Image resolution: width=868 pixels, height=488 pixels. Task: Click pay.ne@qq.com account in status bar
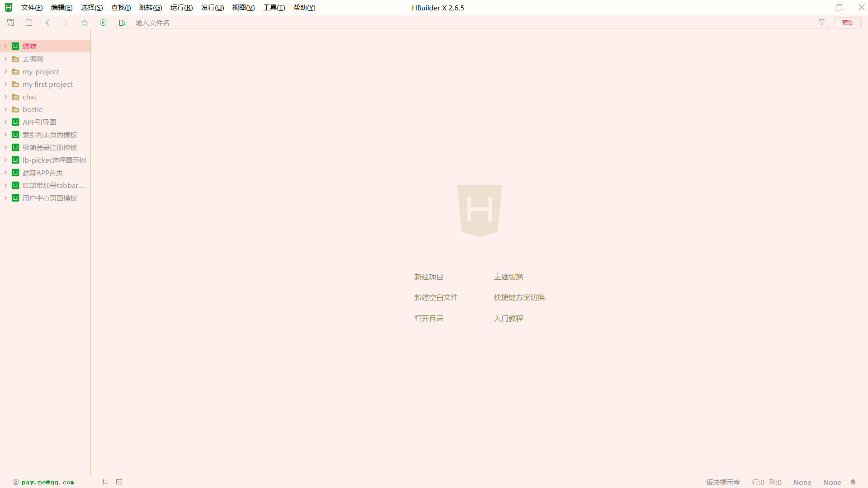(47, 482)
